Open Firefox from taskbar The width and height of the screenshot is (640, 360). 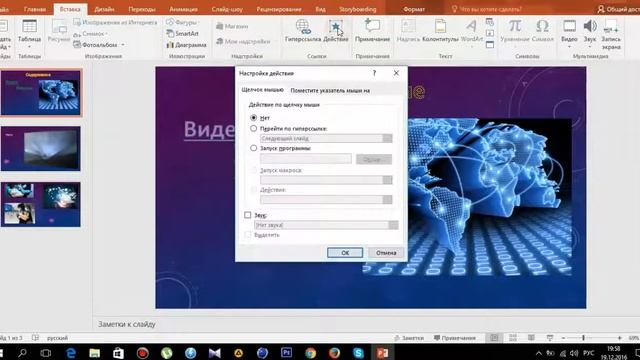[335, 353]
